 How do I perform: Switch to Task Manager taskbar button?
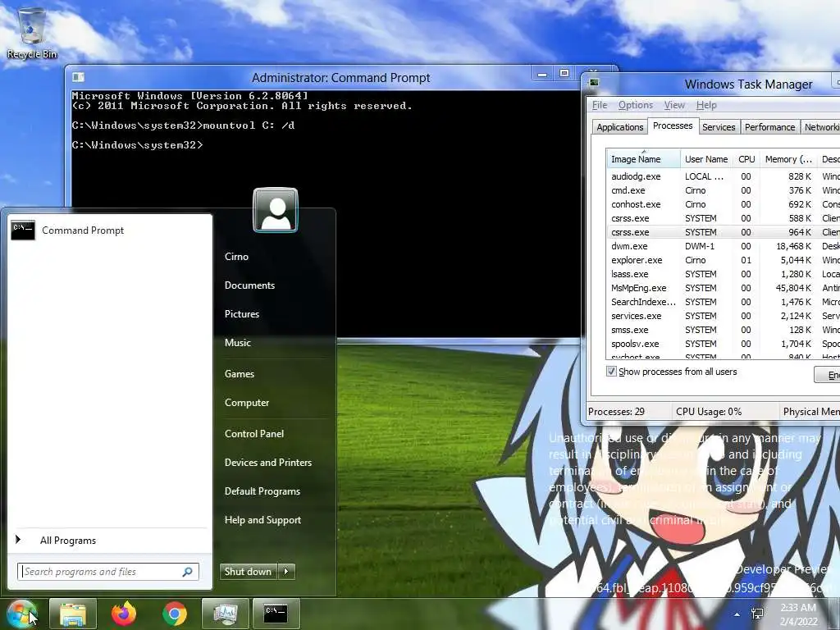[225, 614]
